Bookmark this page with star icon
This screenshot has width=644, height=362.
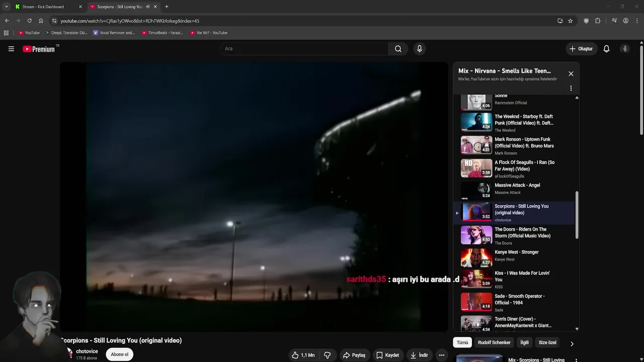570,21
